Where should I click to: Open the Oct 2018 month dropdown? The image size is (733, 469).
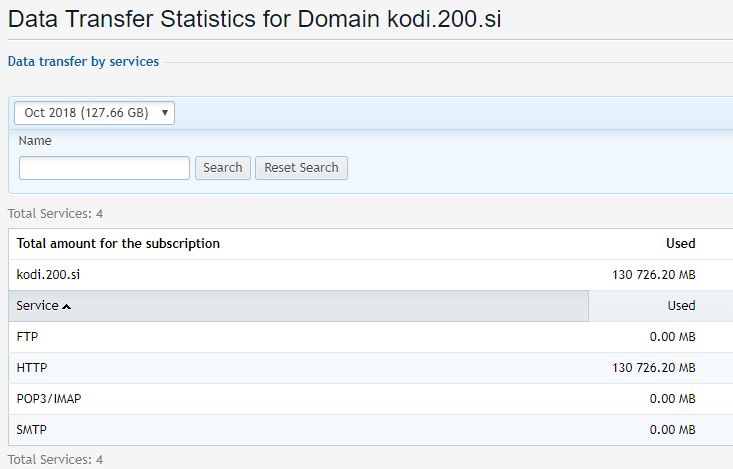pos(95,113)
